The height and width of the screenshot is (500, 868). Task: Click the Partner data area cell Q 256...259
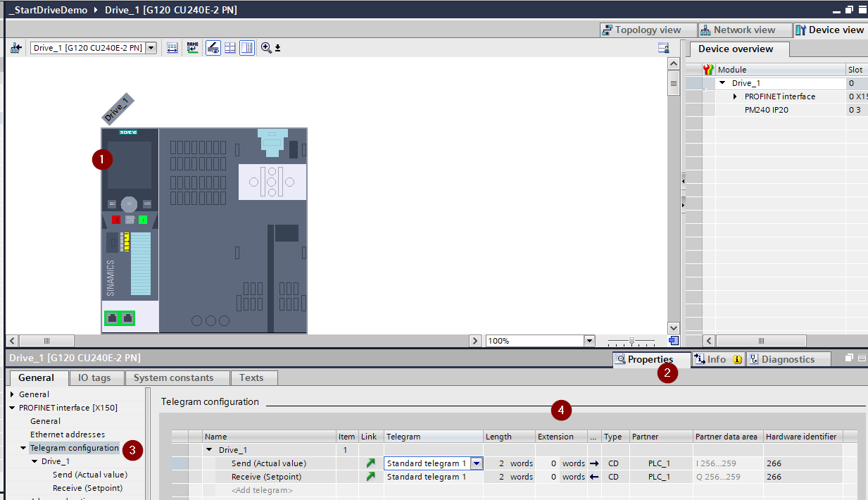(728, 477)
